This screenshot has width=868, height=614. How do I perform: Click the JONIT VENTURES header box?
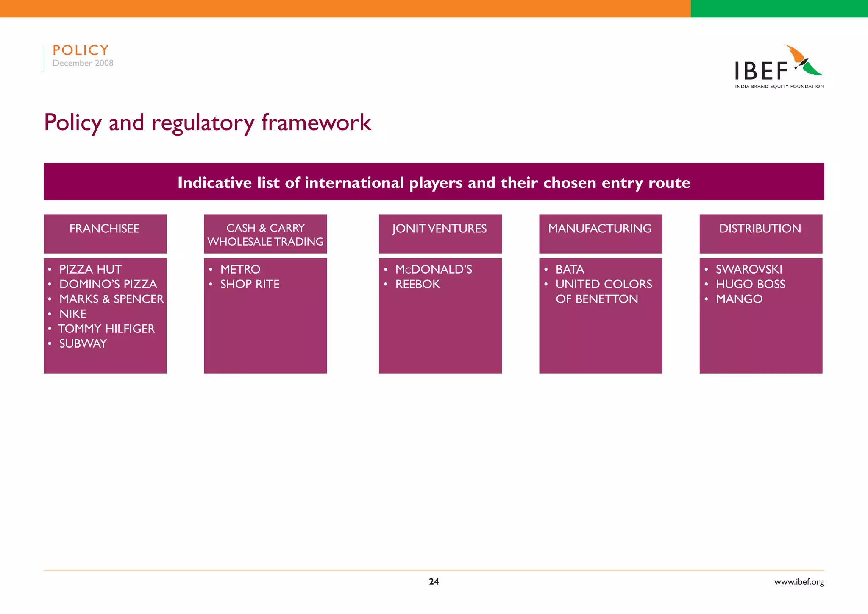(x=440, y=233)
